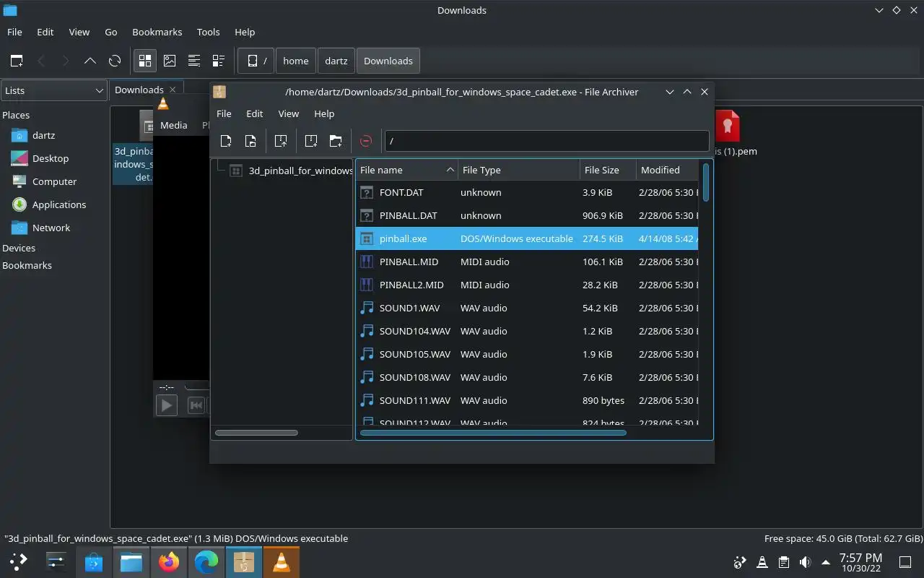Select FONT.DAT file icon in archive list
Screen dimensions: 924x578
click(367, 192)
